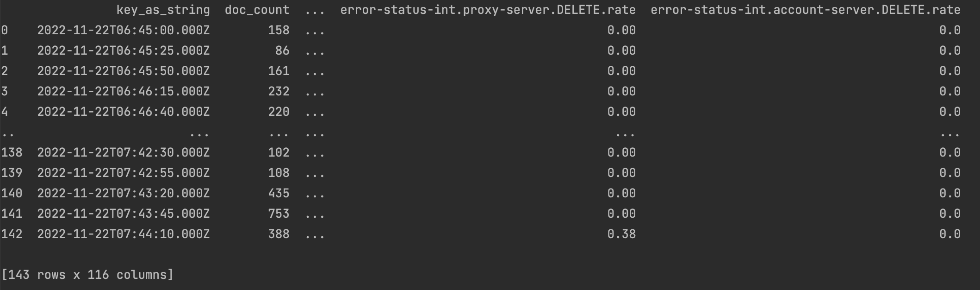Click timestamp 2022-11-22T07:42:30.000Z
980x290 pixels.
point(123,152)
